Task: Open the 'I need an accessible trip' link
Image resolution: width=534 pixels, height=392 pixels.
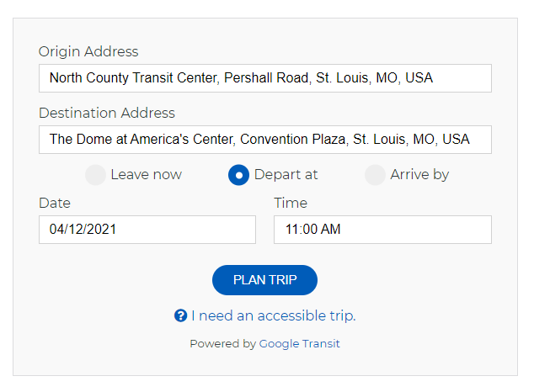Action: click(x=273, y=316)
